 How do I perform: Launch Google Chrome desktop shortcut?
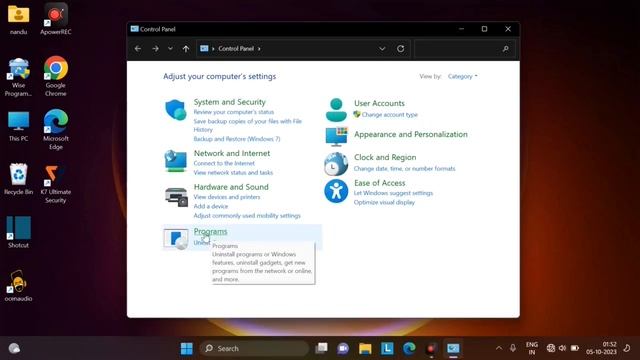(x=56, y=76)
